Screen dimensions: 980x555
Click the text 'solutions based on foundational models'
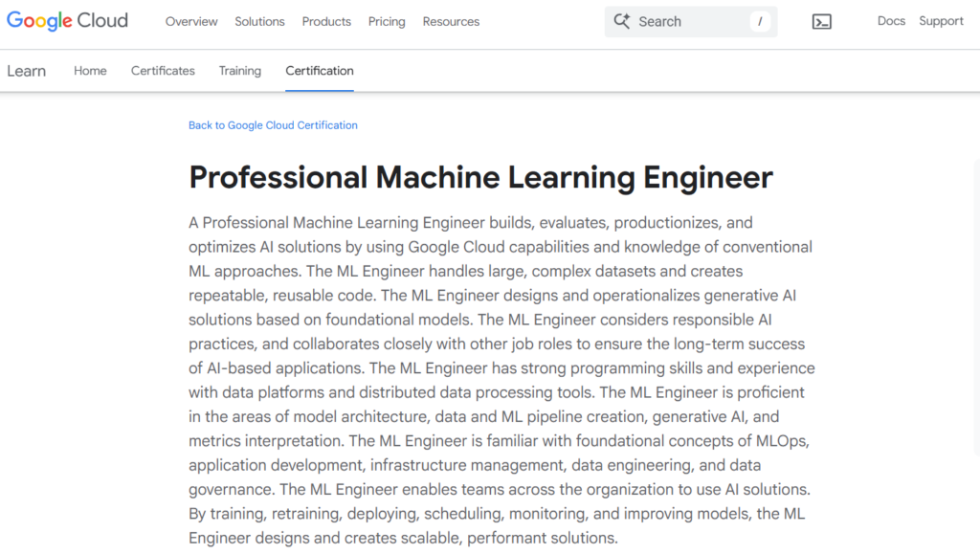330,320
